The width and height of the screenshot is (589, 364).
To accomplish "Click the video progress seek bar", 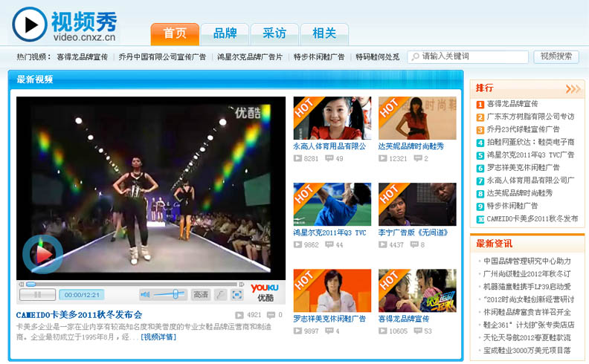I will [x=149, y=284].
